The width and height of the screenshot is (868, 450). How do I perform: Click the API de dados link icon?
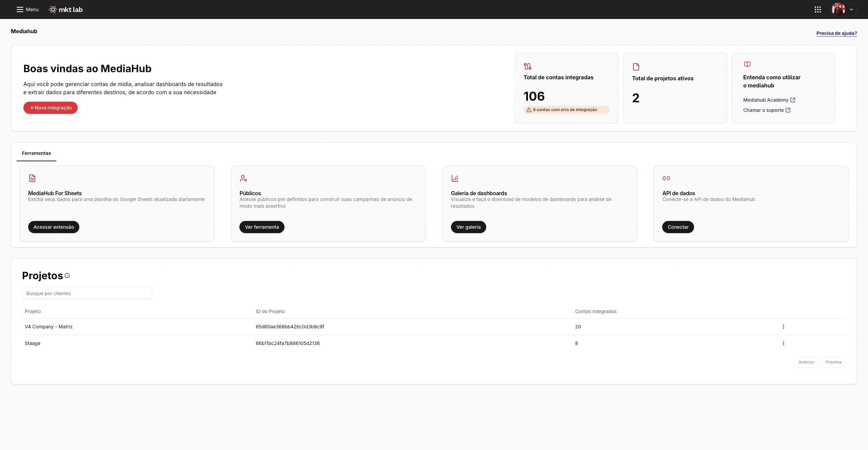click(666, 178)
